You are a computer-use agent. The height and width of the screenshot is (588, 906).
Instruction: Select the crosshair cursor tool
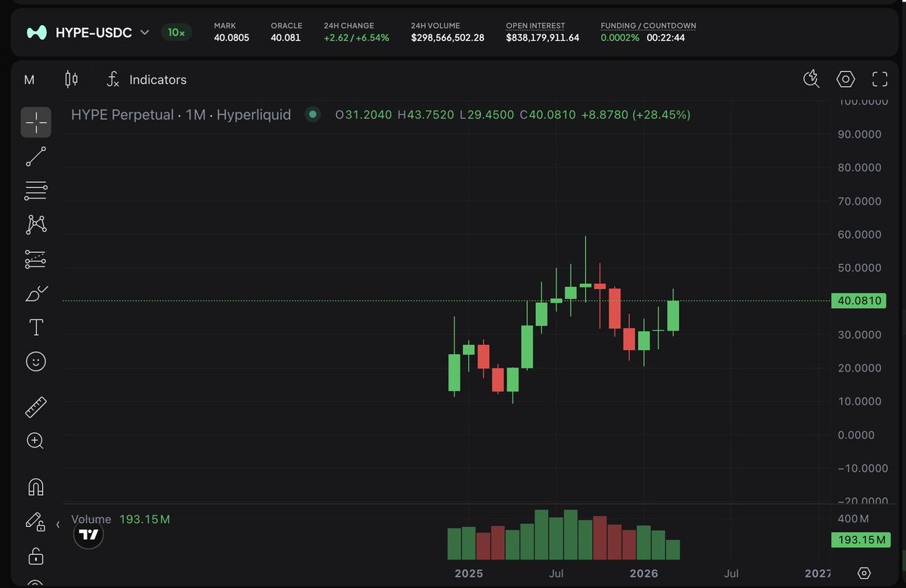[x=35, y=122]
